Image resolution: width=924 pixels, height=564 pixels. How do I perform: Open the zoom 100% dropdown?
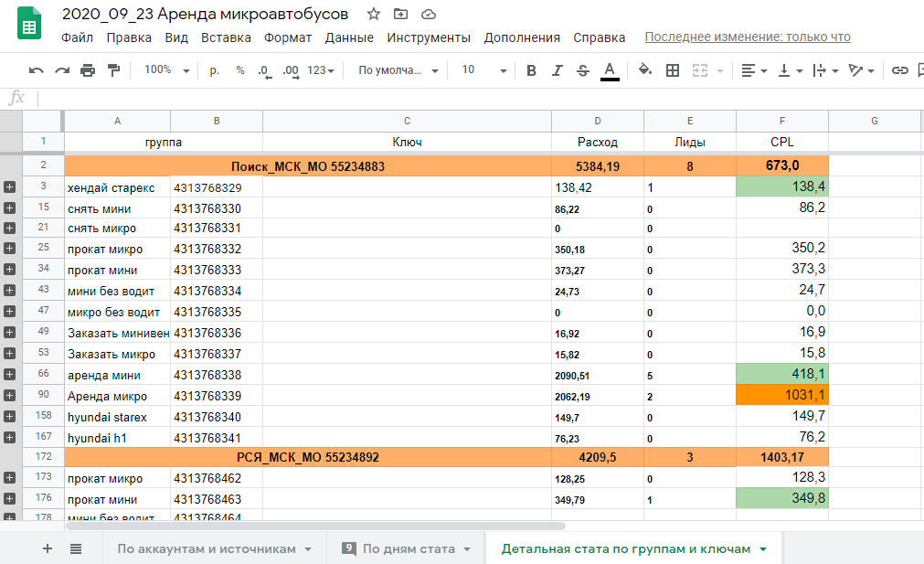167,70
